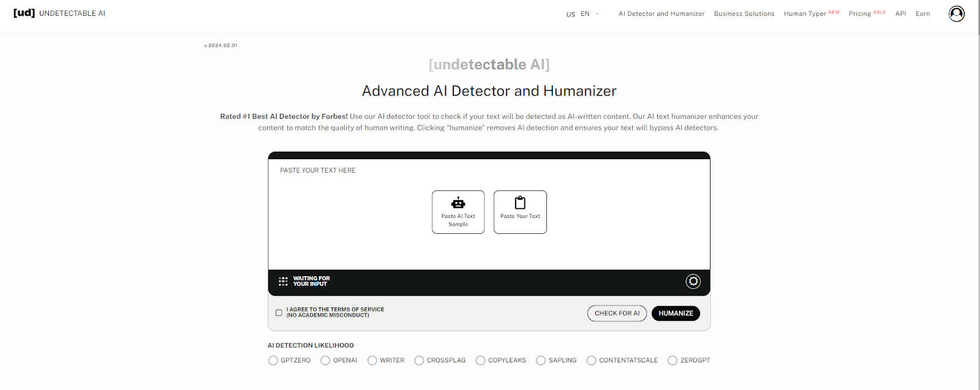980x390 pixels.
Task: Click the [ud] Undetectable AI logo
Action: tap(59, 13)
